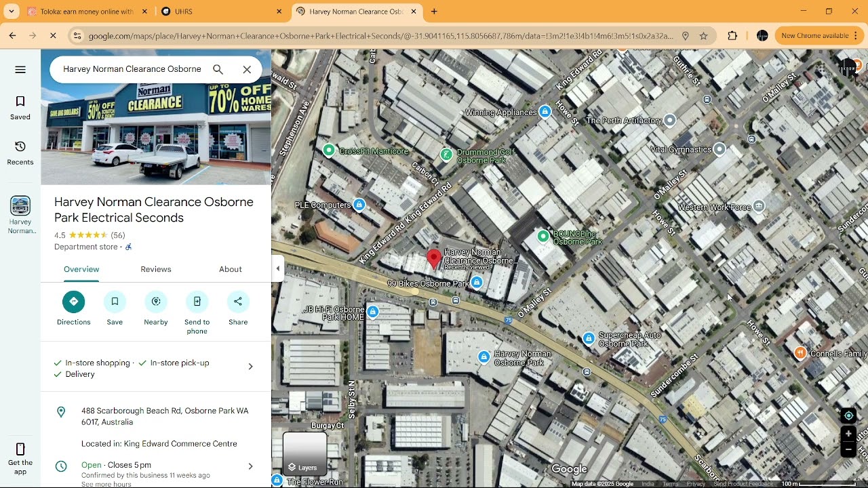Select Vital Gymnastics map marker
Screen dimensions: 868x488
pyautogui.click(x=719, y=149)
